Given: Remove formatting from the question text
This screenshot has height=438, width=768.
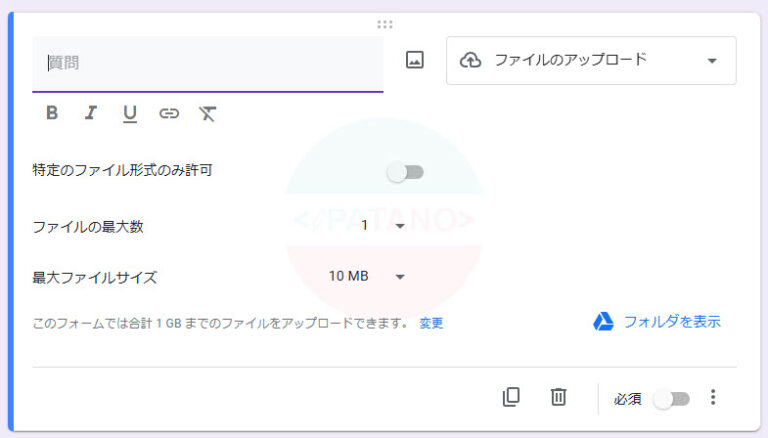Looking at the screenshot, I should 207,113.
